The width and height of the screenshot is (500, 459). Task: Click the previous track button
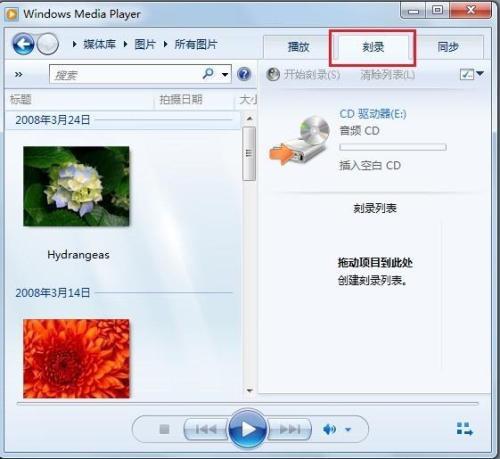206,429
